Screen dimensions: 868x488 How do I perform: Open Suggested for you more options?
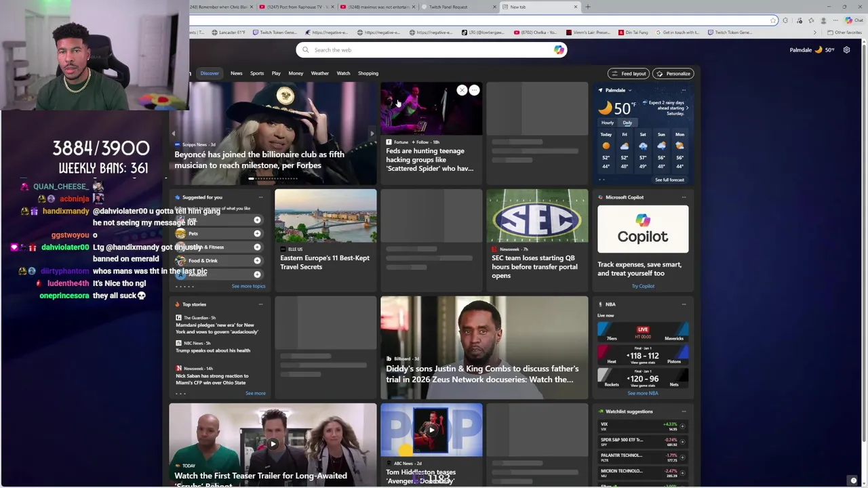click(x=260, y=197)
